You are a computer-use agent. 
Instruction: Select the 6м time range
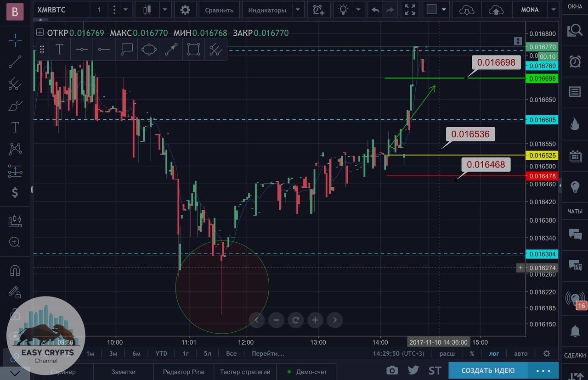tap(136, 353)
